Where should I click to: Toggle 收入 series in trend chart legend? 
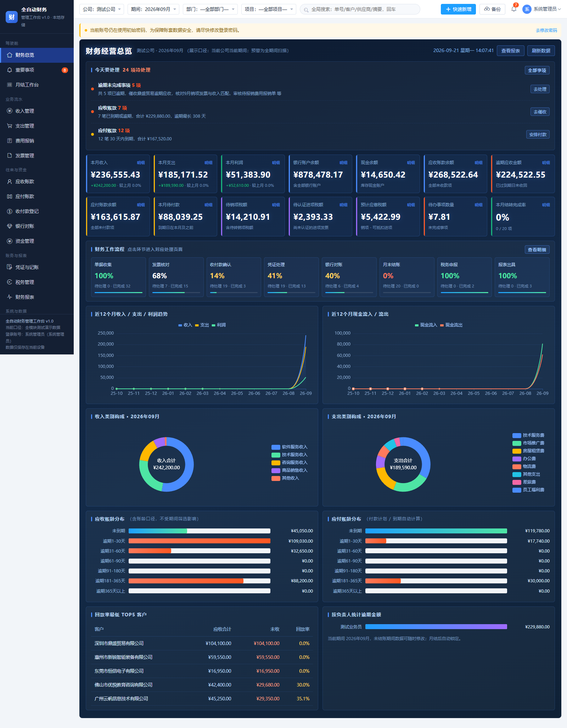185,325
